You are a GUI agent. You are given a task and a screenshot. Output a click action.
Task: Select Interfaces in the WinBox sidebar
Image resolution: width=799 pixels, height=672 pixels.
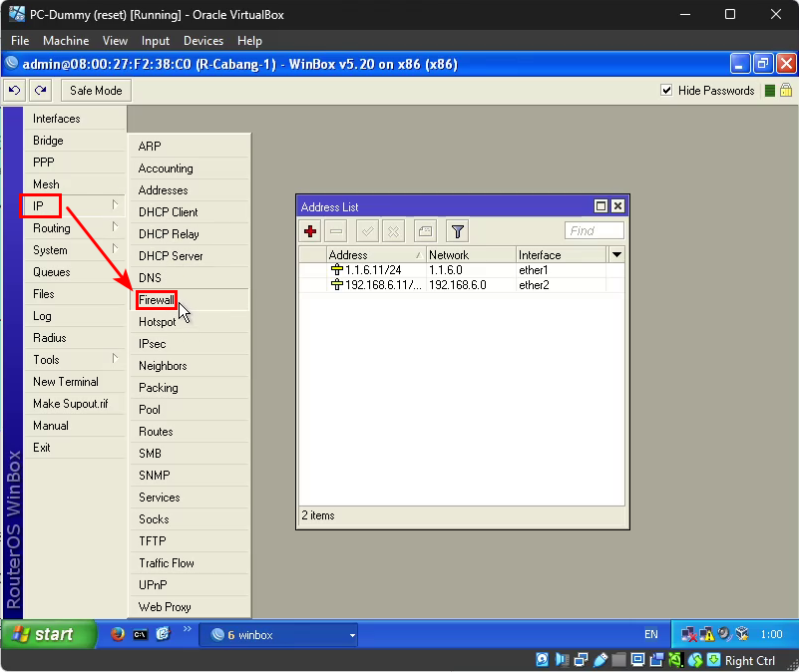[75, 119]
